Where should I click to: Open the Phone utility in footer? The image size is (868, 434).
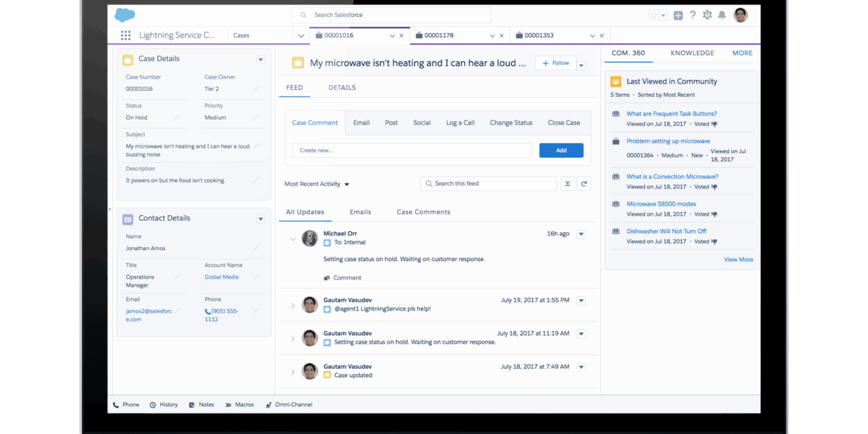(x=126, y=405)
